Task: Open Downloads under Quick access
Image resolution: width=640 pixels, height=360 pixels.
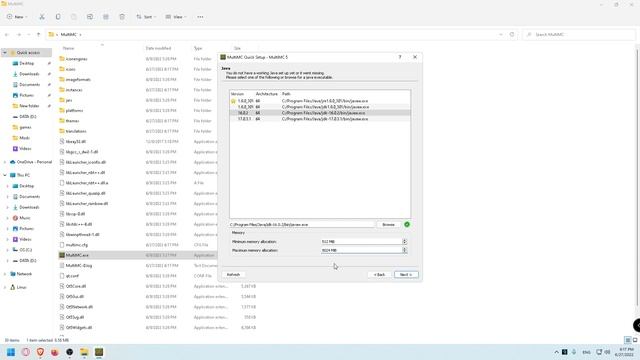Action: click(x=29, y=74)
